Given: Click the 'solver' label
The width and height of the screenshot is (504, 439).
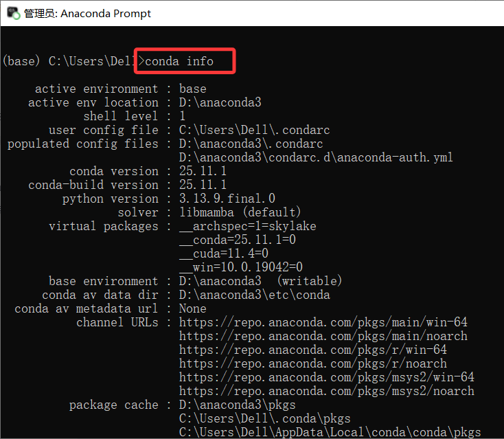Looking at the screenshot, I should pyautogui.click(x=138, y=212).
